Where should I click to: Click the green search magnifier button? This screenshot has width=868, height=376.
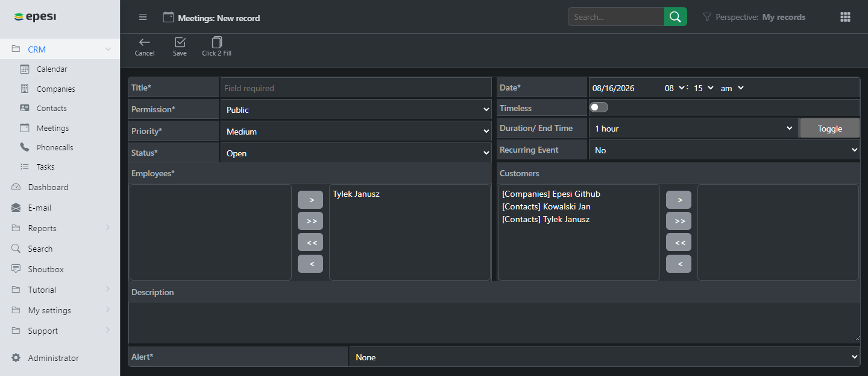(x=676, y=17)
